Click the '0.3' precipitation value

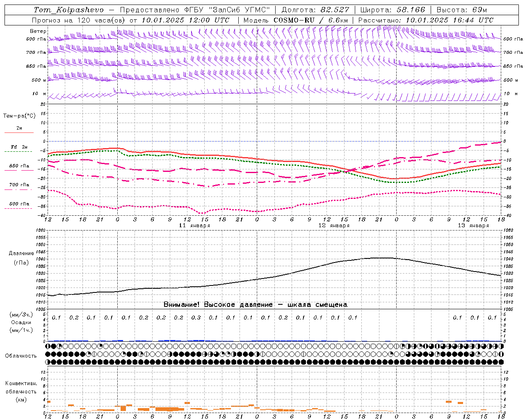coord(196,317)
